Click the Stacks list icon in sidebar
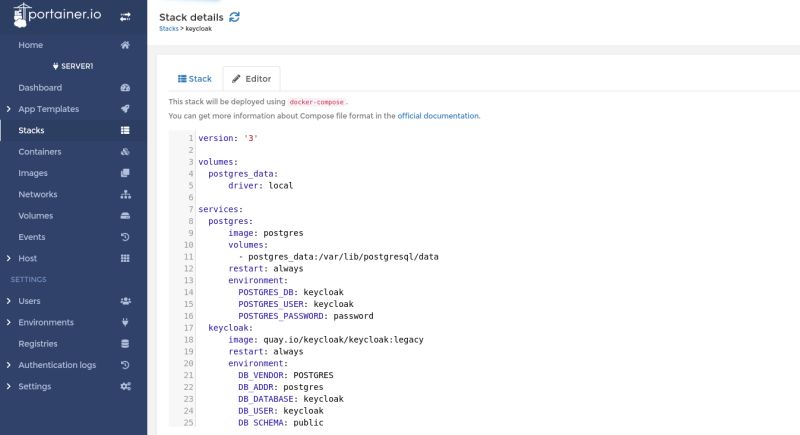 pos(125,131)
